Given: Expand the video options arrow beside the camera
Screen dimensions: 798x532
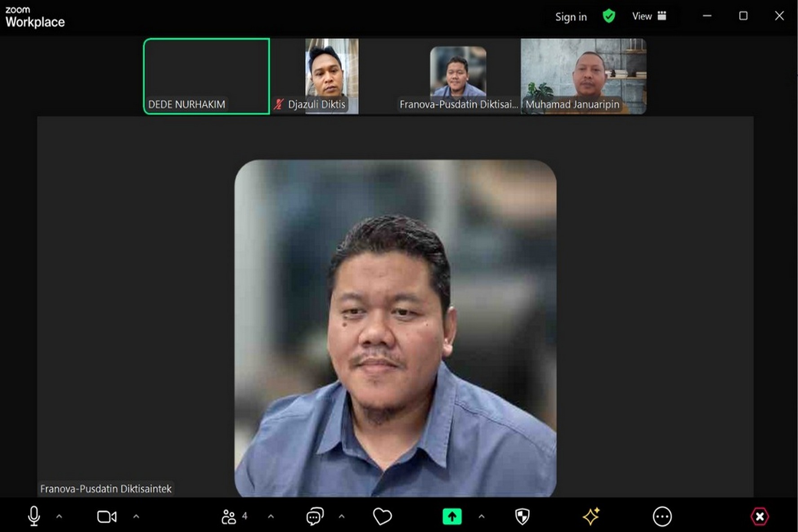Looking at the screenshot, I should (x=136, y=517).
